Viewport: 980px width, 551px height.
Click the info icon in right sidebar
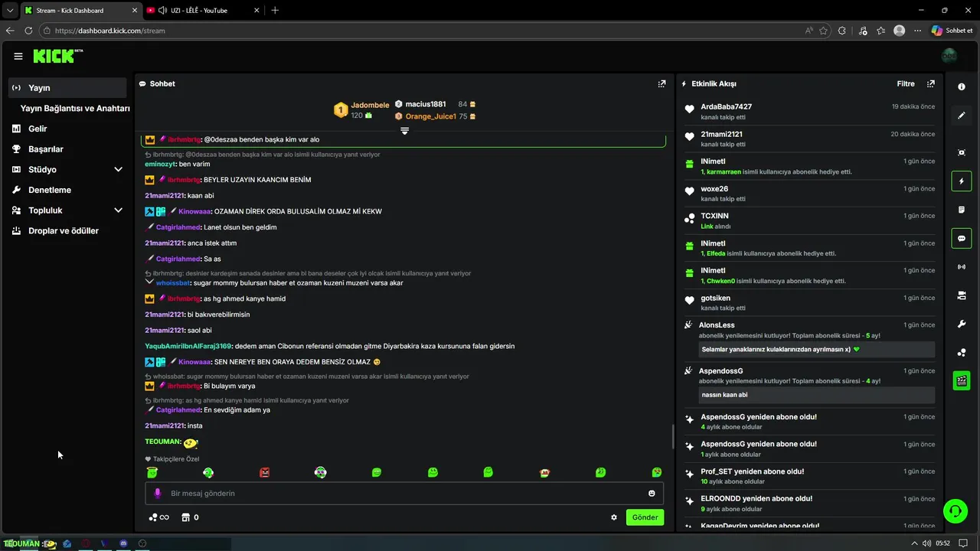(x=962, y=87)
